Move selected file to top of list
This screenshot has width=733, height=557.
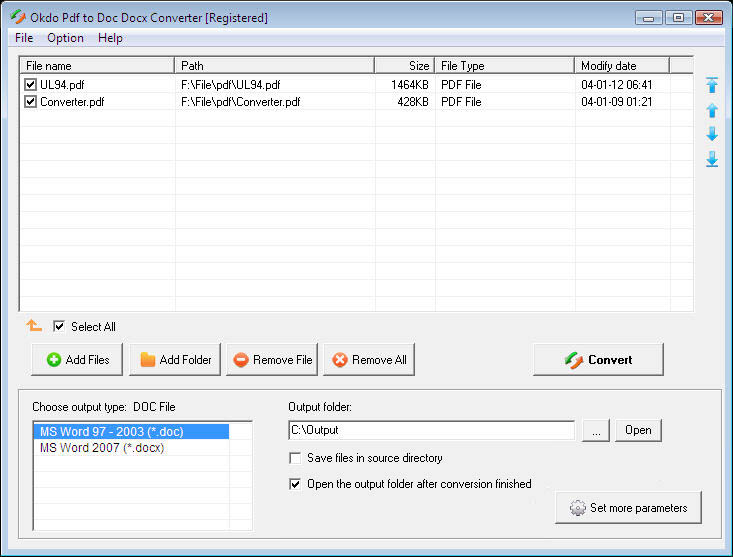[x=712, y=85]
